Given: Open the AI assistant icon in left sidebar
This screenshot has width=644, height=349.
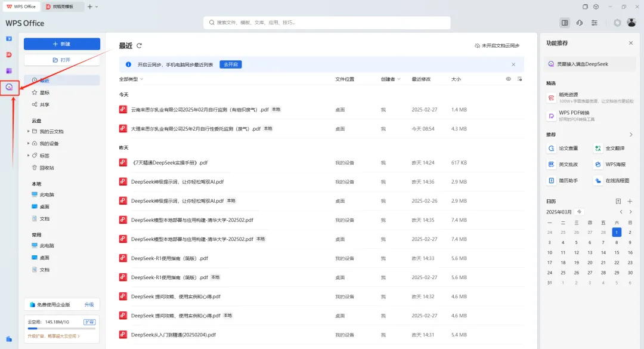Looking at the screenshot, I should pos(9,87).
